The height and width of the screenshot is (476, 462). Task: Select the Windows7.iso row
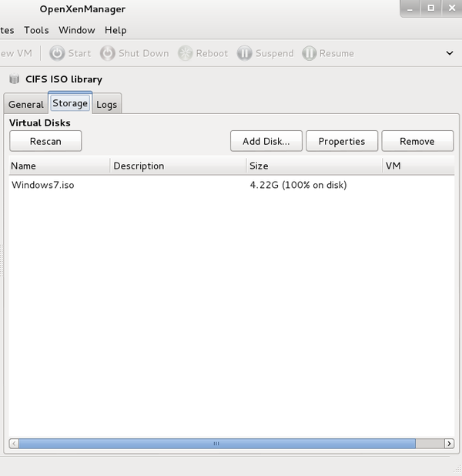pos(43,185)
